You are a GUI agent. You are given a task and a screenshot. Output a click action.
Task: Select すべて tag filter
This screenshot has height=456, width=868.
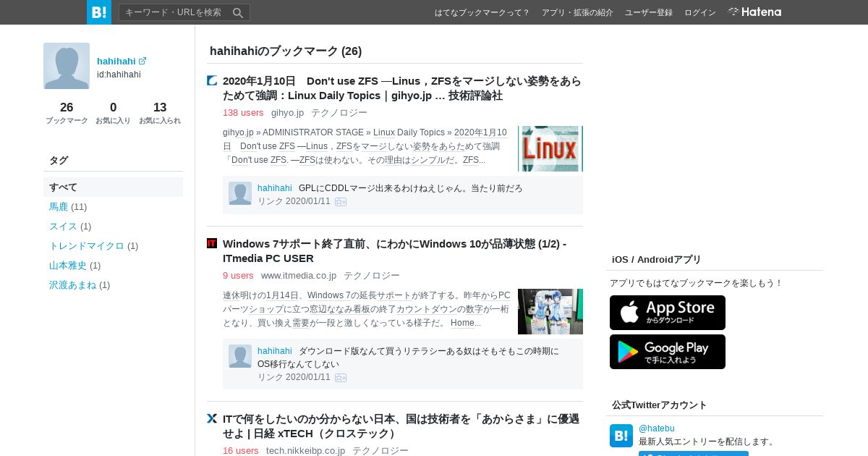(113, 187)
